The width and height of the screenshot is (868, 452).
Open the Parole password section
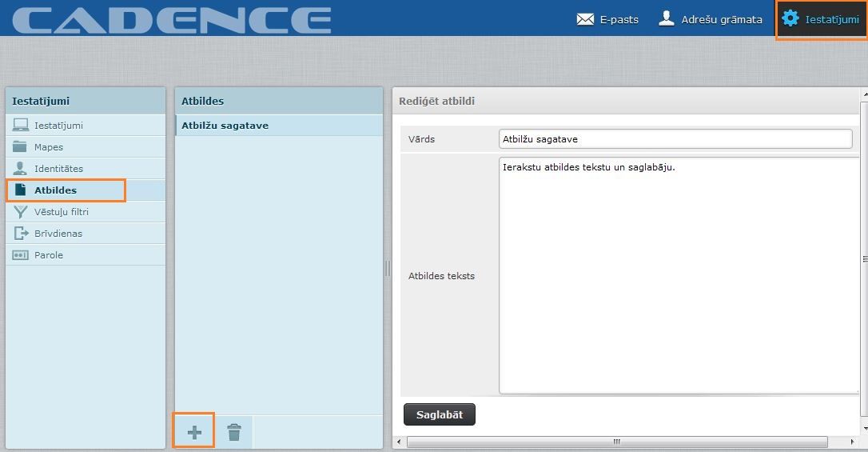48,255
